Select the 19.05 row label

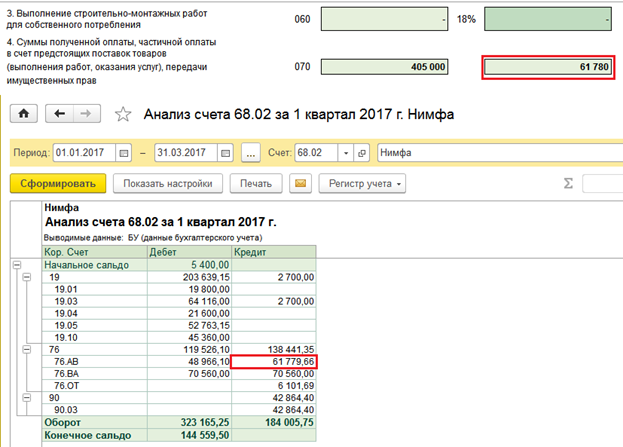pos(66,325)
